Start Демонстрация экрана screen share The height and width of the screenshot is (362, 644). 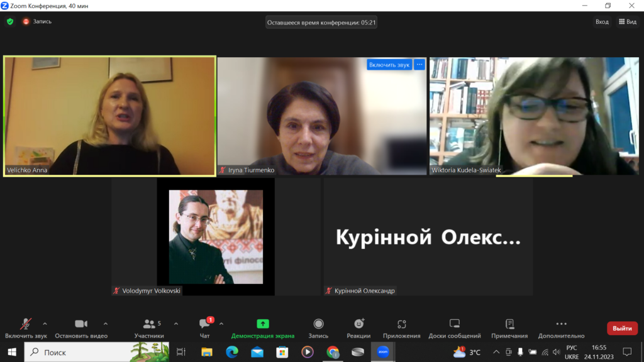(x=262, y=328)
